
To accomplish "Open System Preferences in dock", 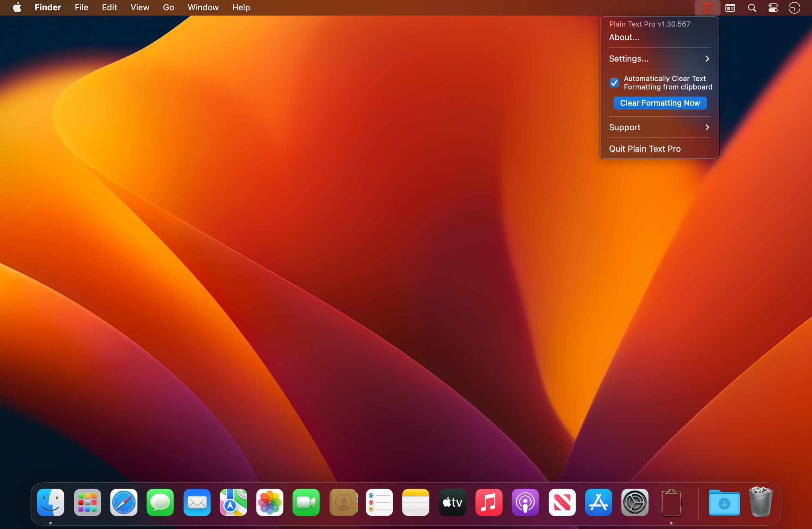I will click(x=634, y=503).
